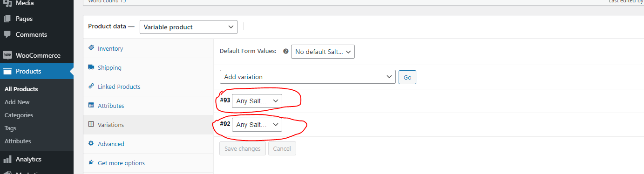Screen dimensions: 644x174
Task: Open the attribute dropdown for variation #93
Action: (x=257, y=100)
